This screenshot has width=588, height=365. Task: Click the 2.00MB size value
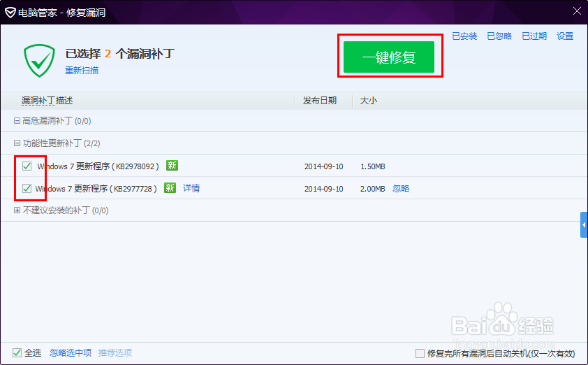373,189
